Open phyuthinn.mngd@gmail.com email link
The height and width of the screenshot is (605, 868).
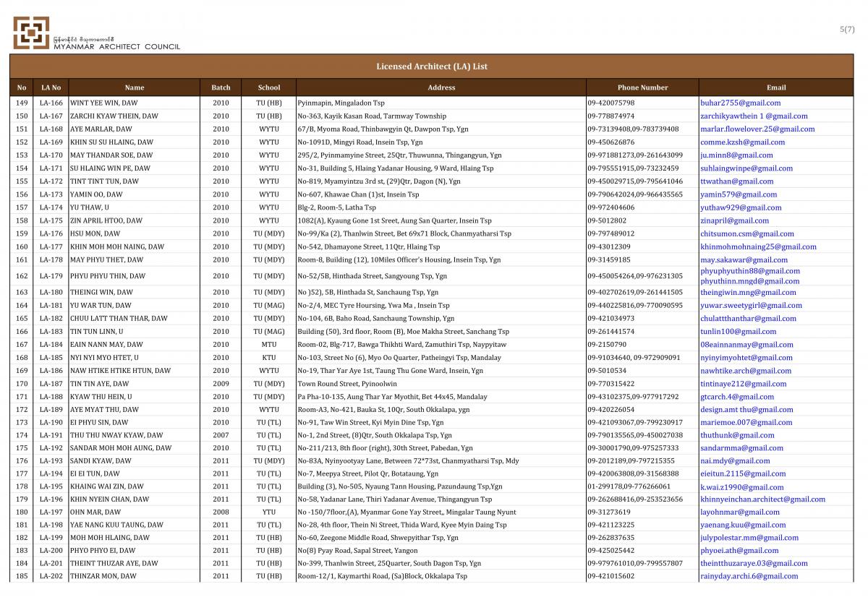[x=750, y=281]
